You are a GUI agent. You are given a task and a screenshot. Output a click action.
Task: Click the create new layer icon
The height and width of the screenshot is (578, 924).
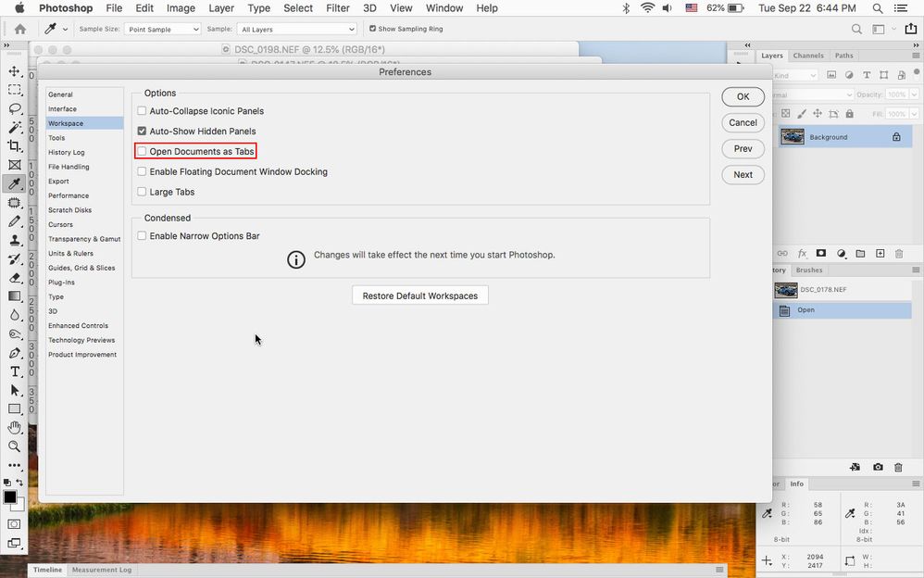pyautogui.click(x=880, y=253)
